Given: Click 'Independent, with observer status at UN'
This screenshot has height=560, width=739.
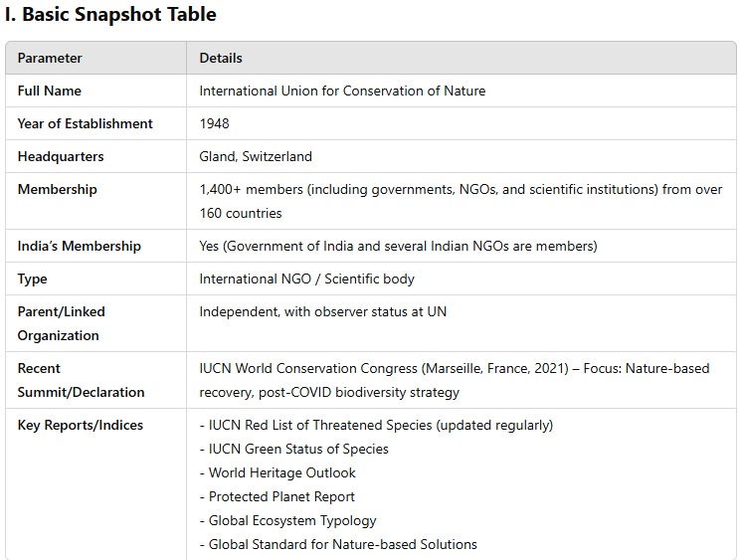Looking at the screenshot, I should [323, 312].
